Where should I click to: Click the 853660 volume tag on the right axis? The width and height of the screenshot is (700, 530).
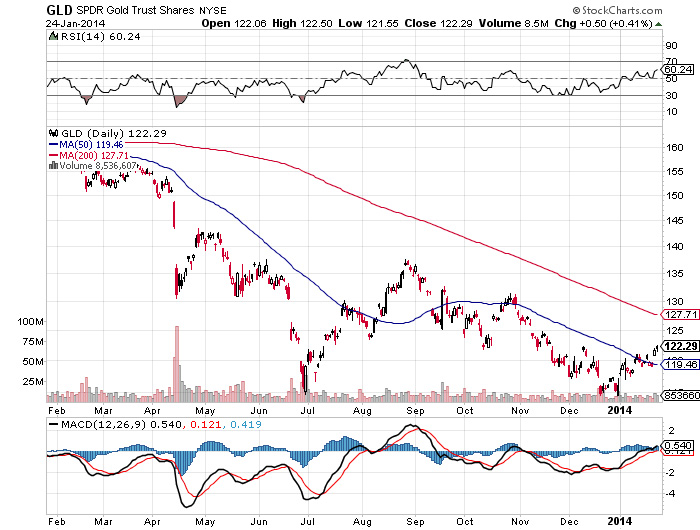pyautogui.click(x=681, y=396)
